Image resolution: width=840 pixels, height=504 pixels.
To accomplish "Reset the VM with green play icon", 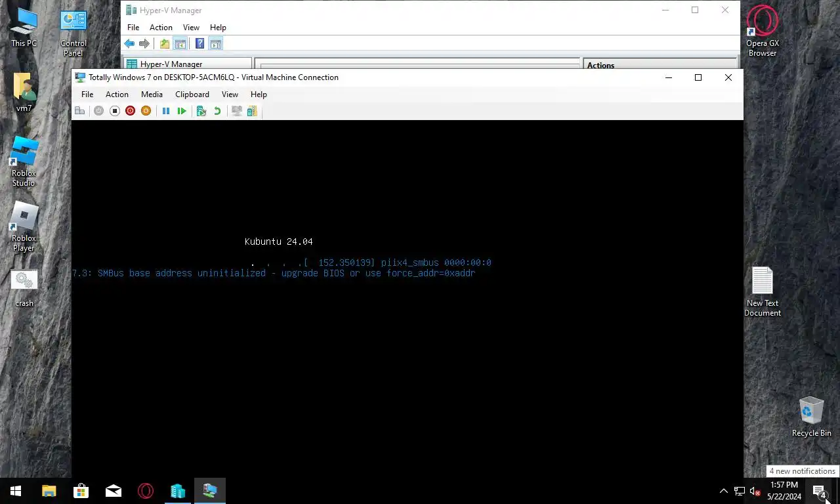I will click(x=182, y=111).
